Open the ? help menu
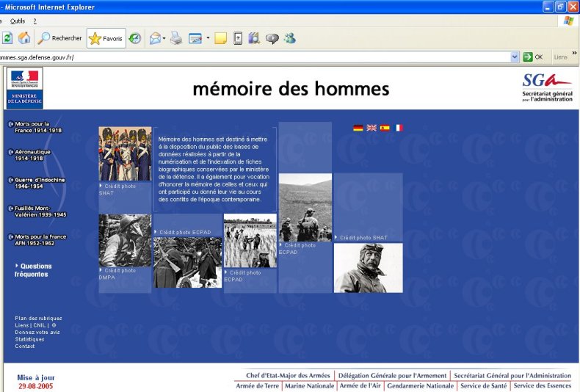Image resolution: width=580 pixels, height=392 pixels. [35, 21]
